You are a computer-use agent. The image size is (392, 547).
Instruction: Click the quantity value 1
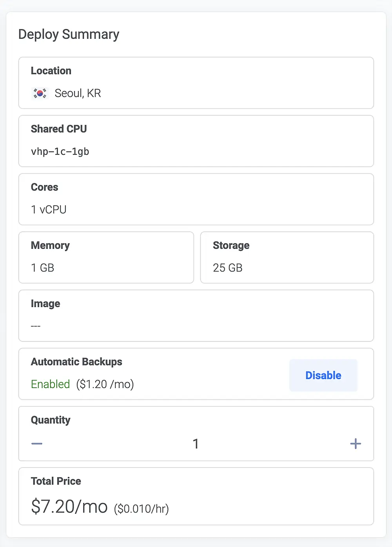point(196,444)
